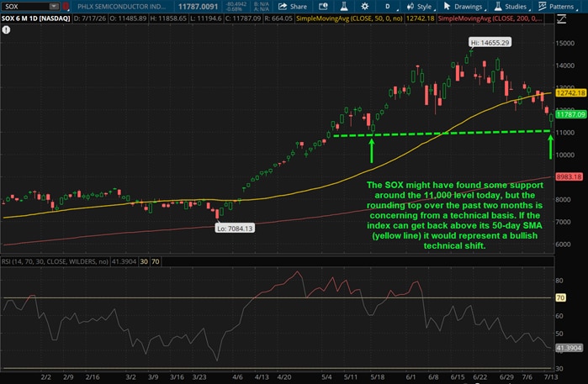The width and height of the screenshot is (588, 384).
Task: Open the Studies menu
Action: tap(511, 7)
